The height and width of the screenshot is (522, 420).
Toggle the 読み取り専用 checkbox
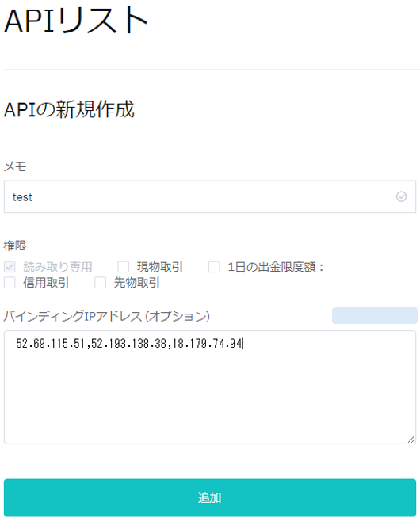click(10, 267)
